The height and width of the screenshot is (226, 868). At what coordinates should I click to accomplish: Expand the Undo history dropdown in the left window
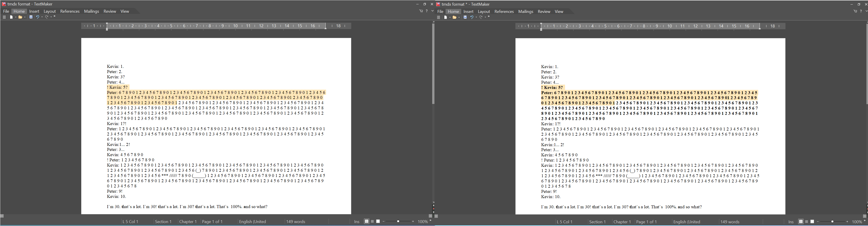42,17
